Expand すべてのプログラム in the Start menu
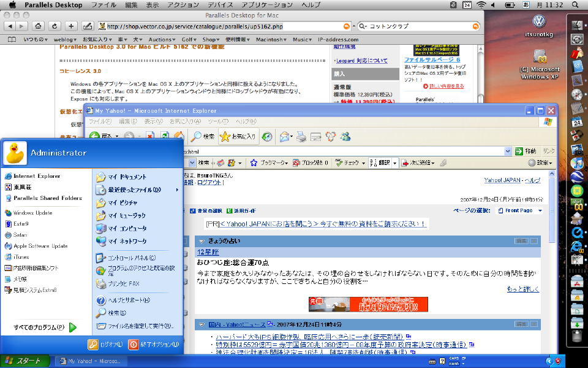Screen dimensions: 588x368 [x=45, y=328]
